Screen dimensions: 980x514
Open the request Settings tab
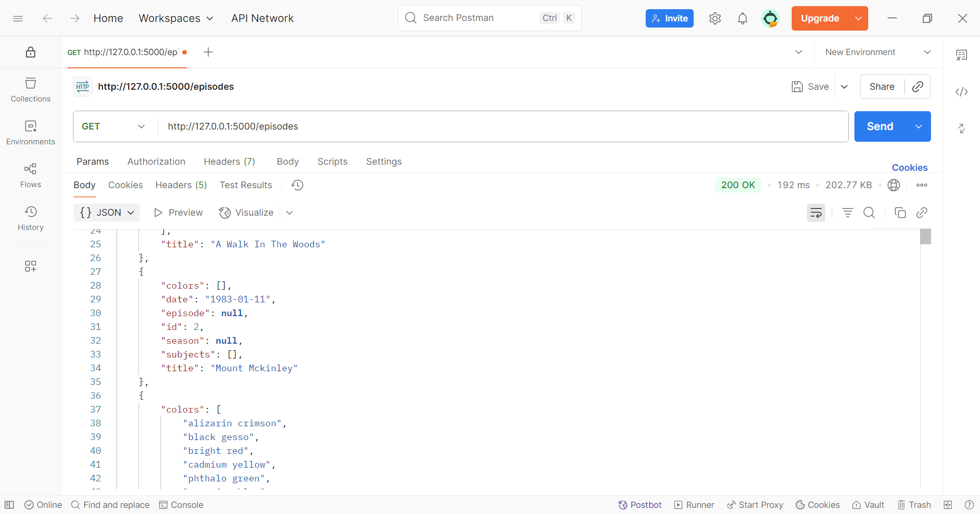point(384,162)
